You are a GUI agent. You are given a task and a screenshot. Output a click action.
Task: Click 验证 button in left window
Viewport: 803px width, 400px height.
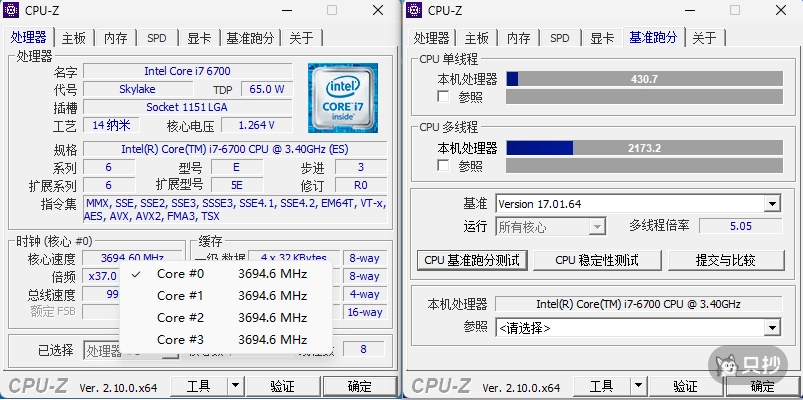coord(282,386)
